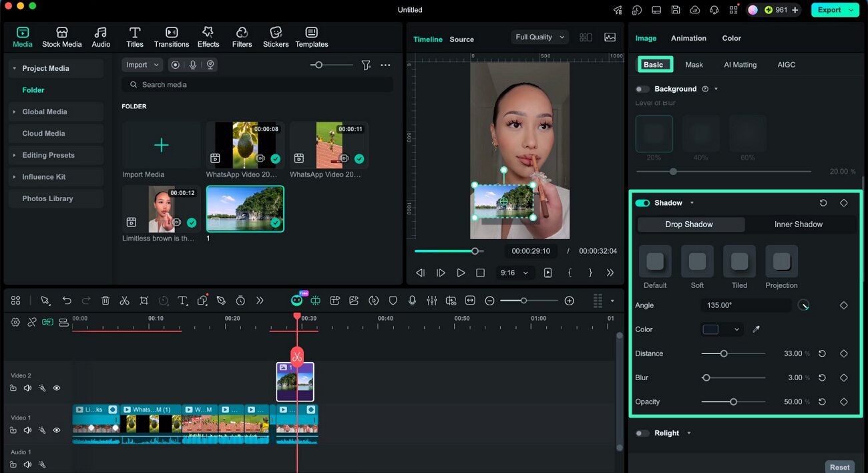Viewport: 868px width, 473px height.
Task: Click the filter icon in media panel
Action: coord(366,65)
